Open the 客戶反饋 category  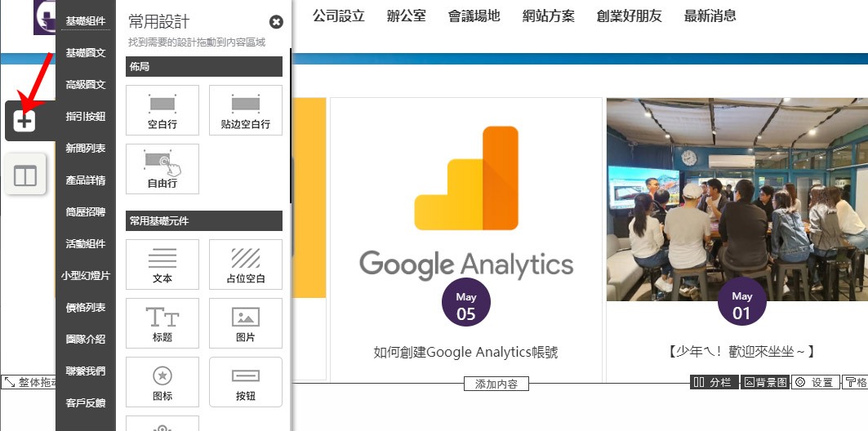(85, 403)
